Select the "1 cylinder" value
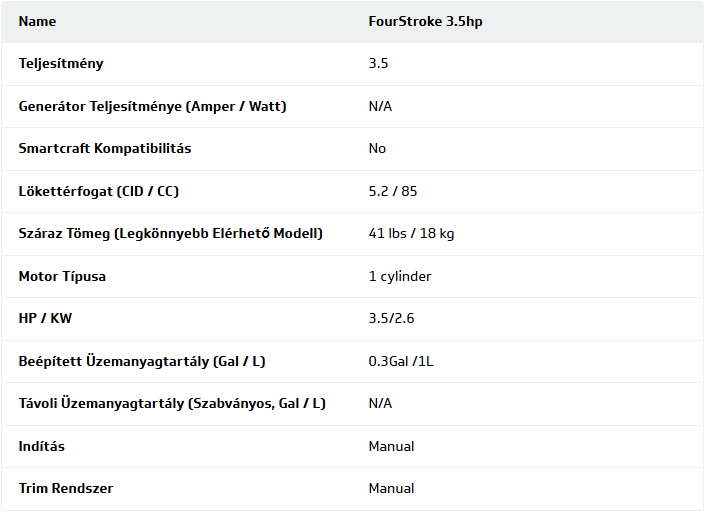Viewport: 708px width, 514px height. [x=400, y=276]
